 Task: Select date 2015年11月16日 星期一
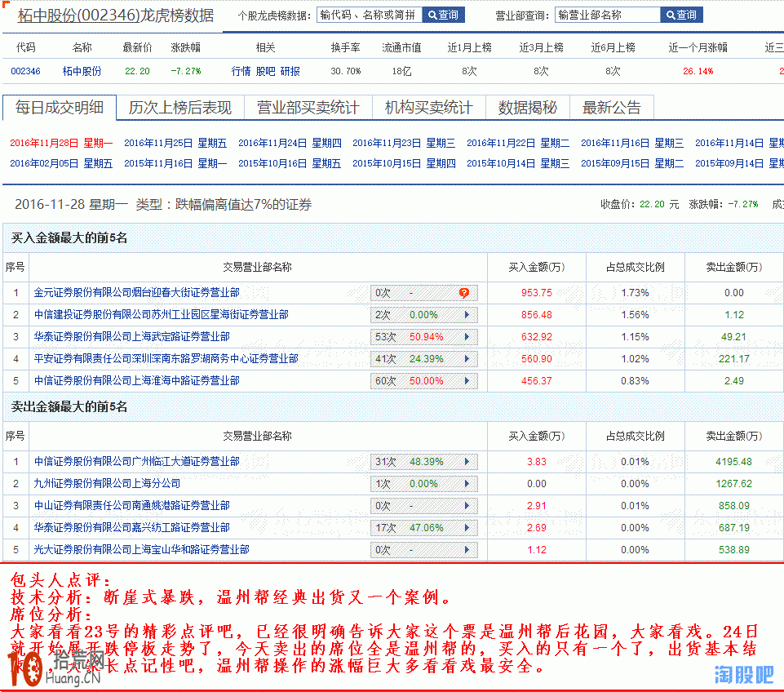pyautogui.click(x=175, y=163)
